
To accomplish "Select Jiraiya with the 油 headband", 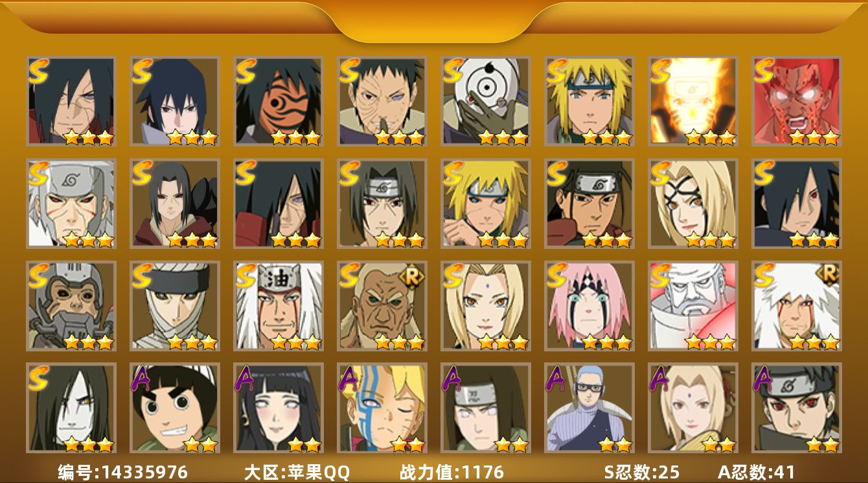I will 279,305.
